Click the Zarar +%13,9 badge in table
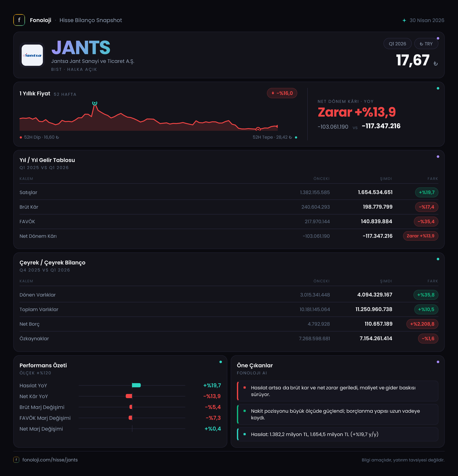Image resolution: width=458 pixels, height=476 pixels. (x=421, y=236)
